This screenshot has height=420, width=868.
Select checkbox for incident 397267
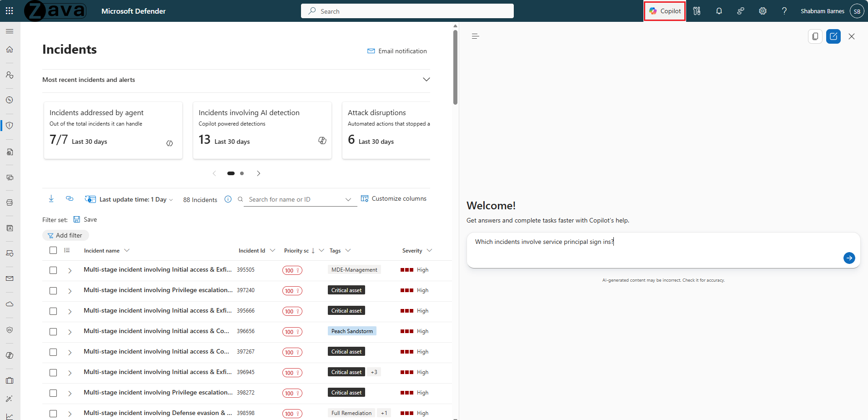(x=53, y=352)
